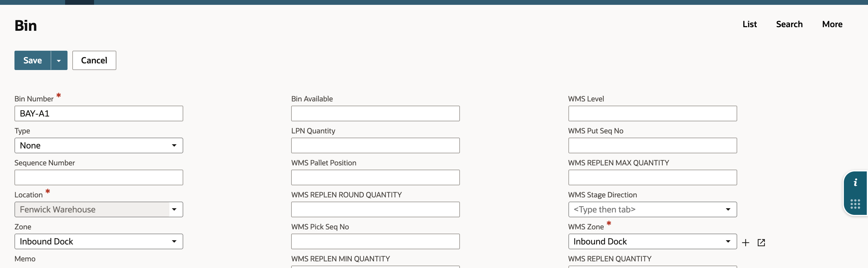Click the WMS REPLEN MIN QUANTITY label

click(340, 259)
